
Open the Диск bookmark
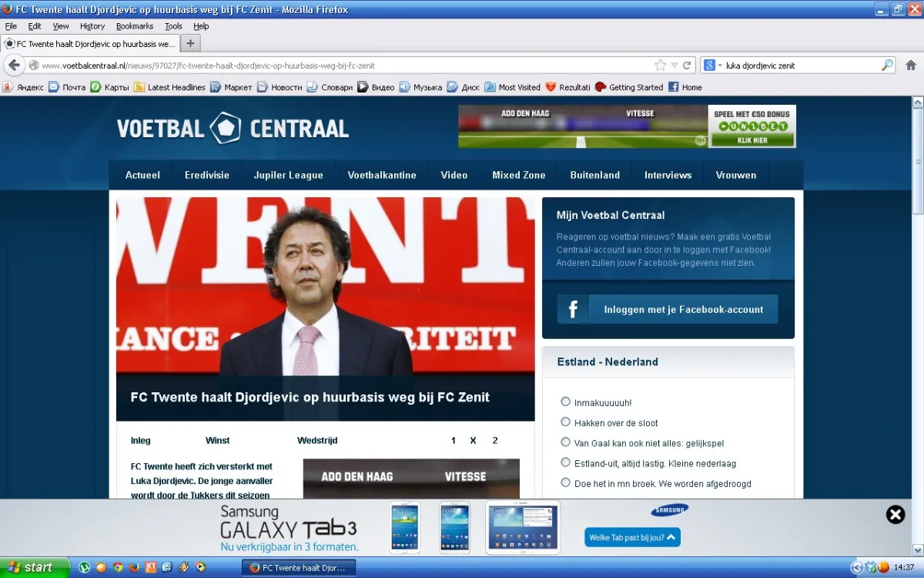464,87
